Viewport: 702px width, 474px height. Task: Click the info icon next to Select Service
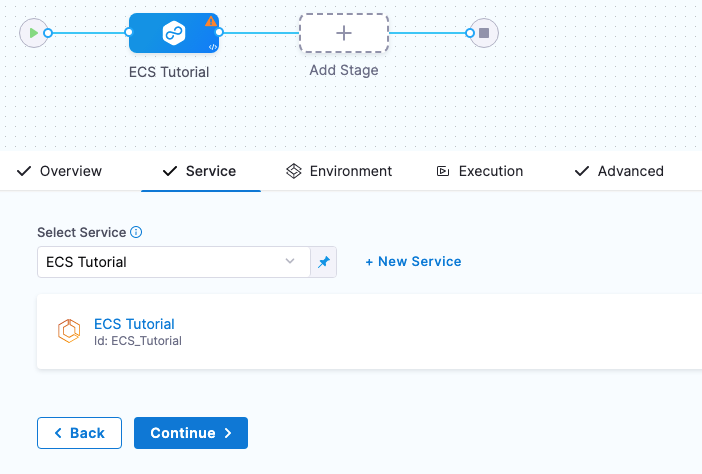coord(136,232)
